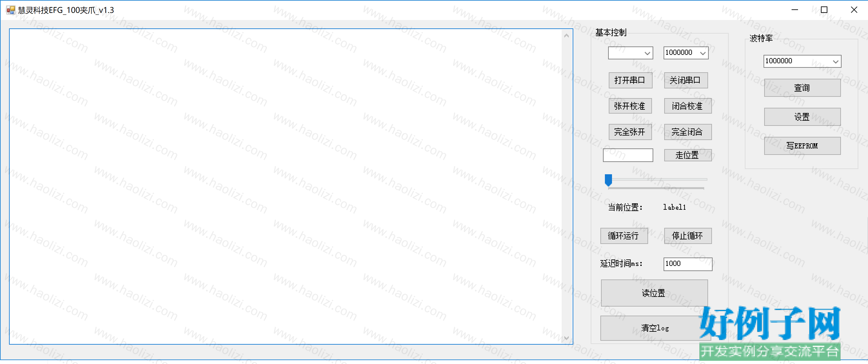
Task: Click the app icon in the title bar
Action: click(x=11, y=10)
